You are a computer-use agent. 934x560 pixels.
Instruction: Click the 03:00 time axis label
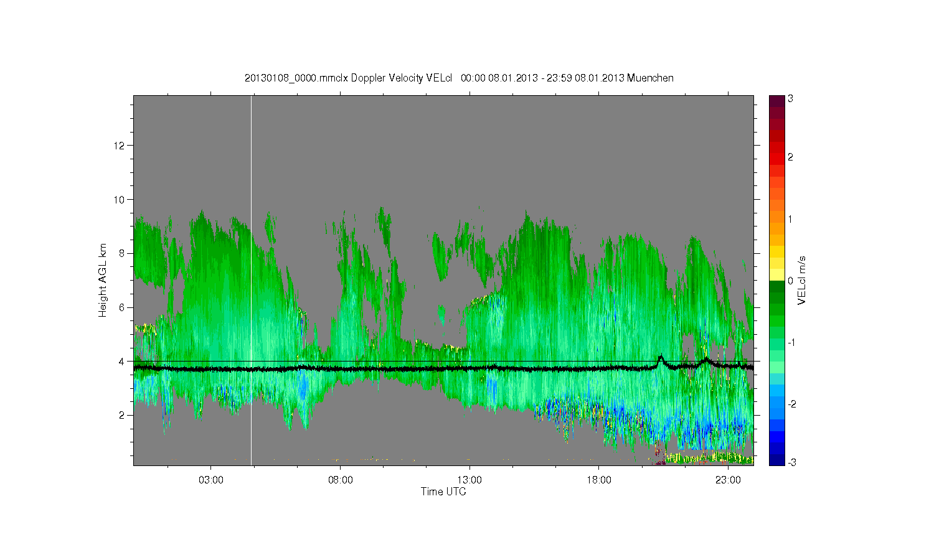211,480
